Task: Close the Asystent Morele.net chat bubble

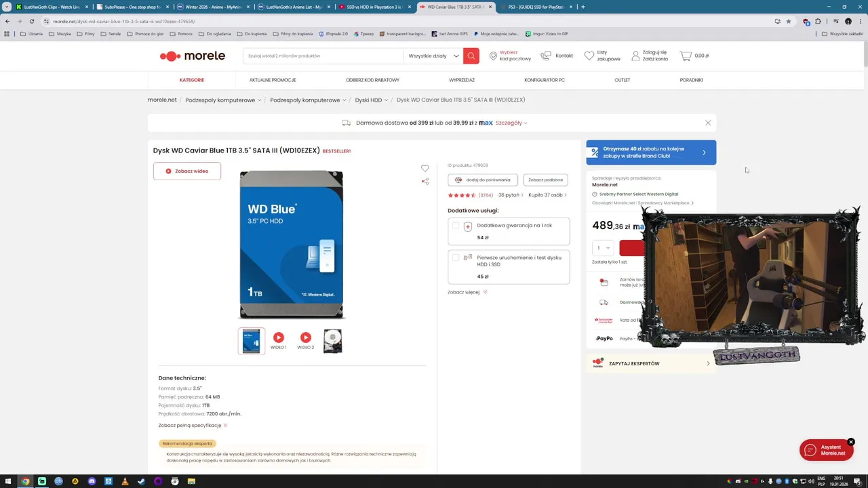Action: [x=851, y=442]
